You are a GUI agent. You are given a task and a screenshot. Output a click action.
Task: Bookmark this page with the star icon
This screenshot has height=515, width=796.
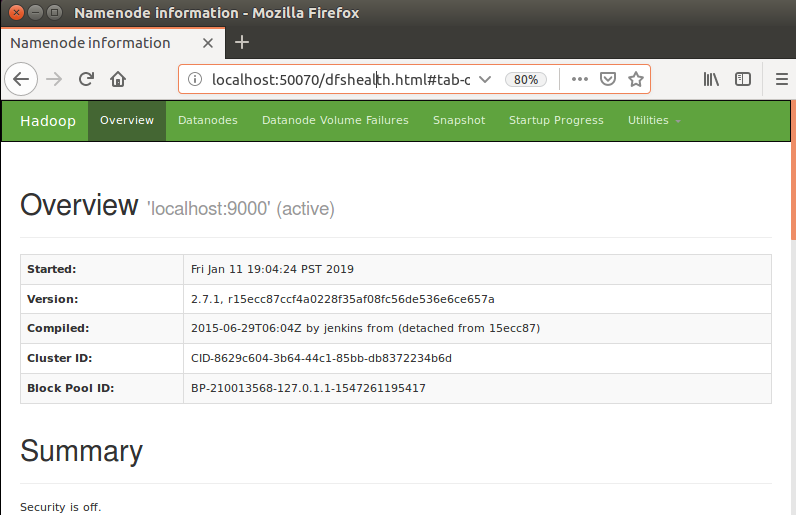635,79
